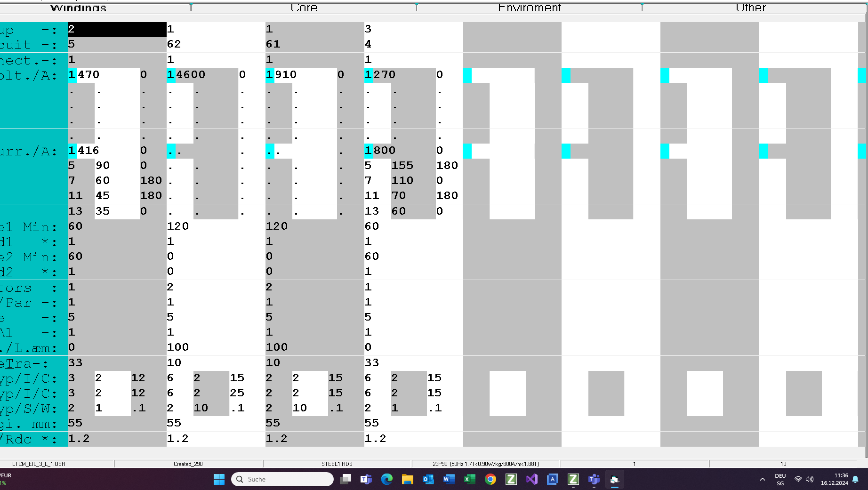868x490 pixels.
Task: Select harmonic amplitude cell 90
Action: coord(117,166)
